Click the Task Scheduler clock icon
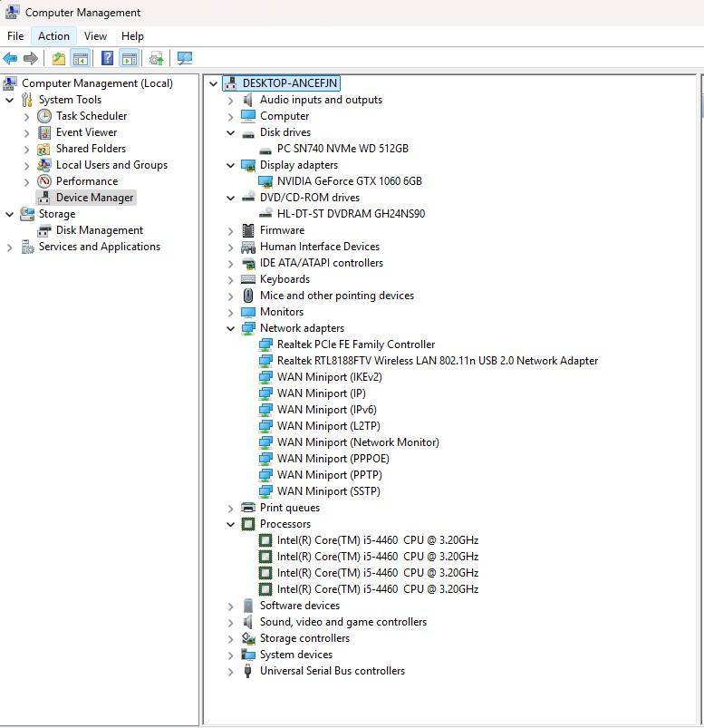The height and width of the screenshot is (728, 704). 44,116
